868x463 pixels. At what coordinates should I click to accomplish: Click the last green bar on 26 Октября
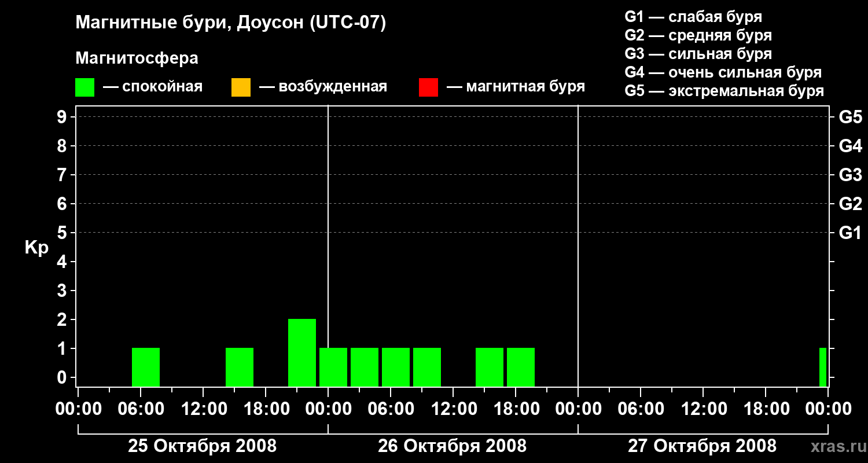click(521, 367)
